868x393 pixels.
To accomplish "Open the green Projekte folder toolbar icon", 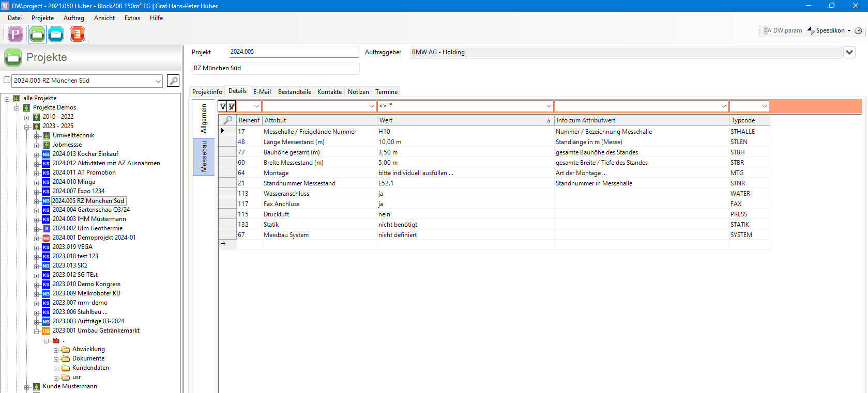I will click(37, 35).
